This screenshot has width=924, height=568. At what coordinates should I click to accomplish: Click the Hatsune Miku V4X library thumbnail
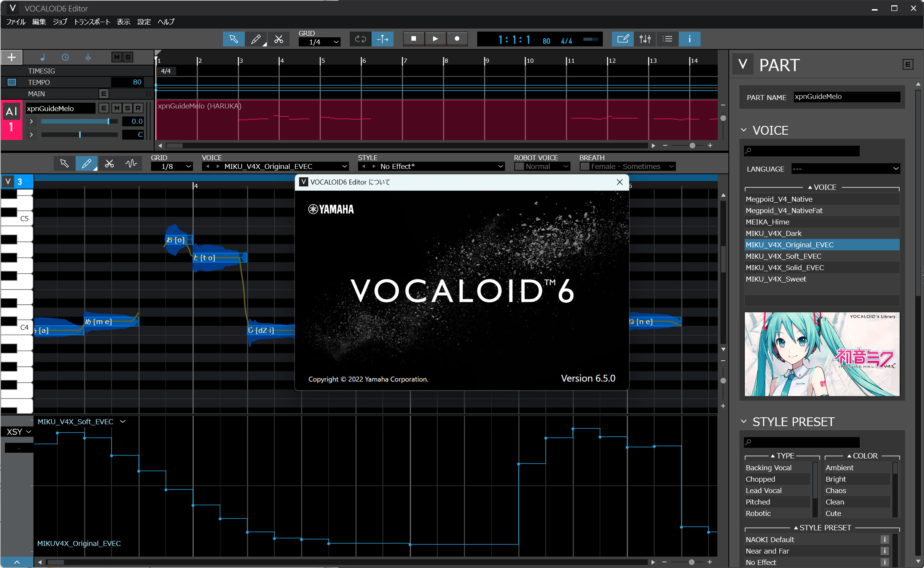[822, 354]
